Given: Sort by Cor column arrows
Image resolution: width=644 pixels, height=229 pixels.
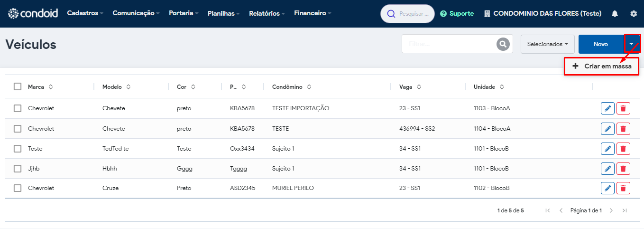Looking at the screenshot, I should [x=193, y=87].
